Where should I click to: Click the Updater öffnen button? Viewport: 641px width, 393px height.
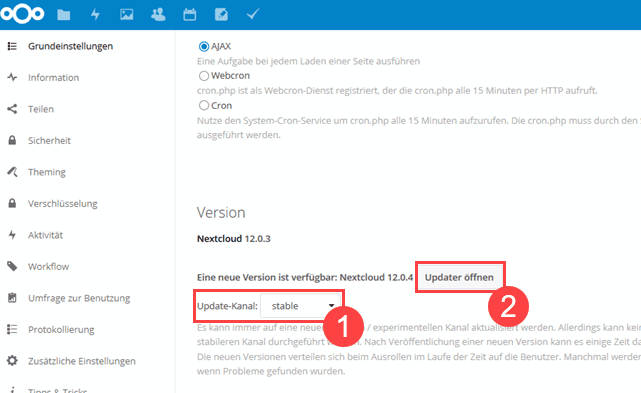coord(459,277)
